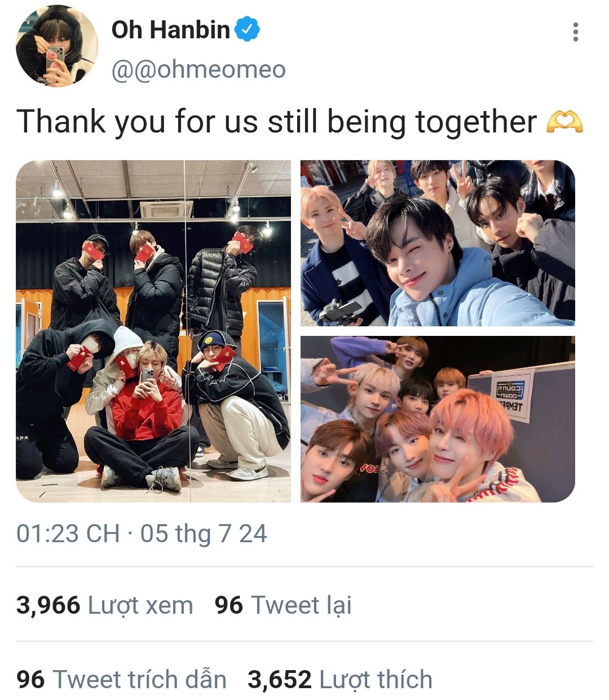The width and height of the screenshot is (609, 700).
Task: Open the 3,652 Lượt thích list
Action: coord(340,679)
